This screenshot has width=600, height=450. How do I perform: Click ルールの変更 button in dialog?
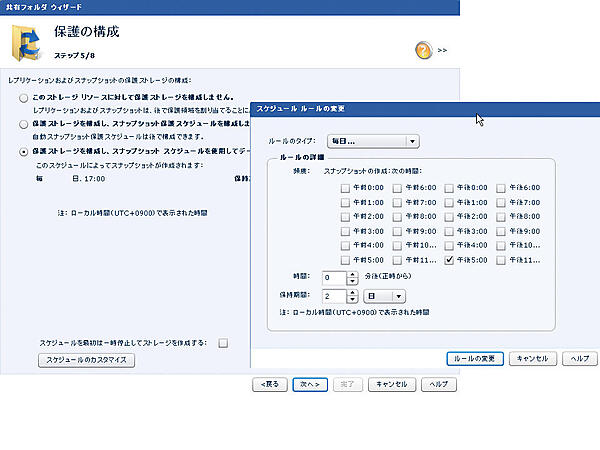pyautogui.click(x=475, y=359)
